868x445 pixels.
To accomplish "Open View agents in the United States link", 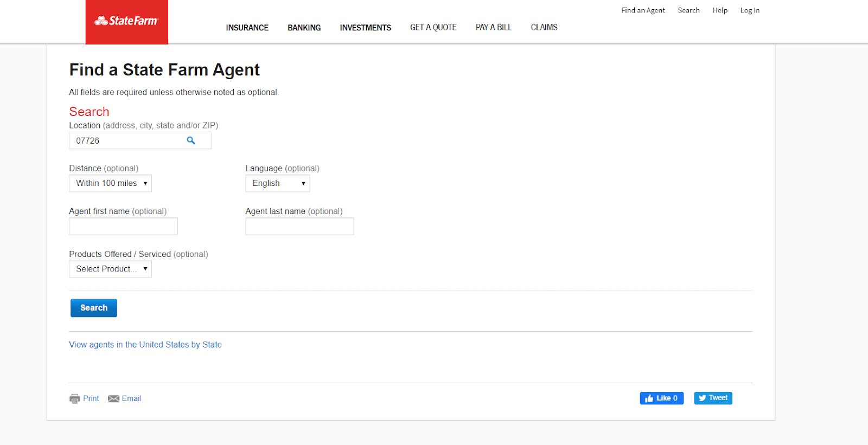I will pyautogui.click(x=145, y=345).
